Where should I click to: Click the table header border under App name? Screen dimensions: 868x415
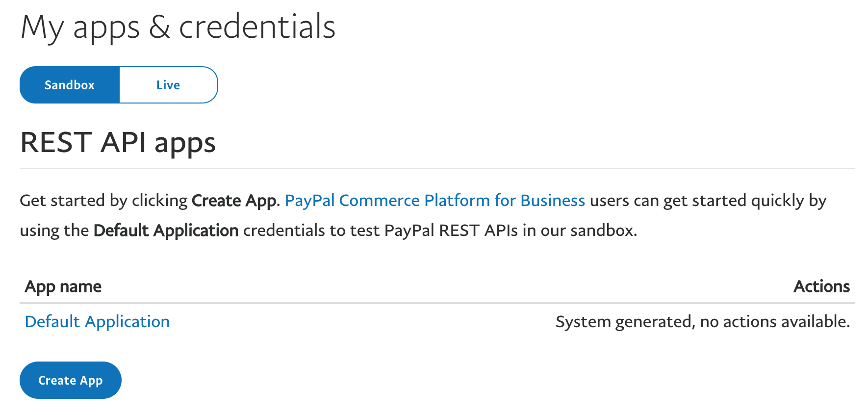[x=437, y=303]
